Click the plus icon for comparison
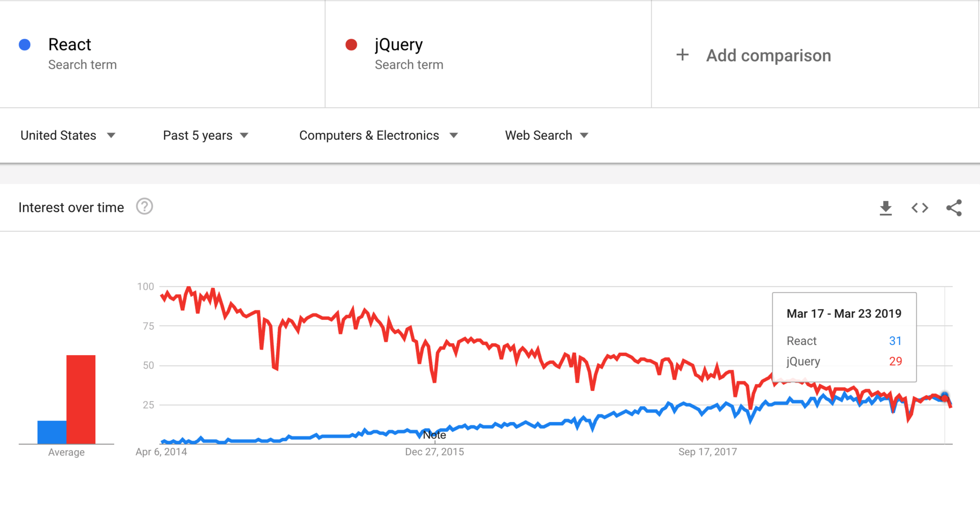 pyautogui.click(x=682, y=55)
